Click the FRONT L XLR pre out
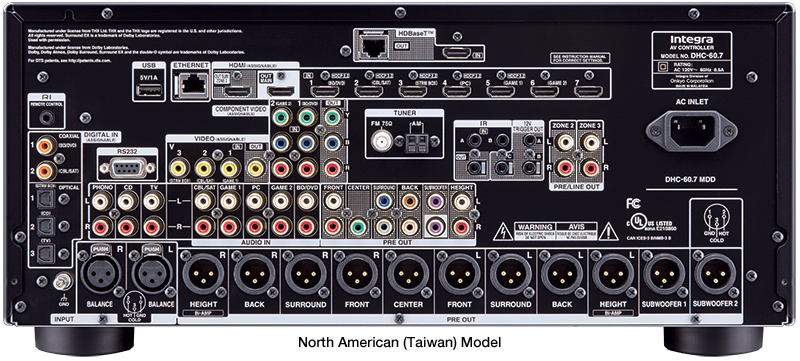800x361 pixels. click(x=459, y=274)
